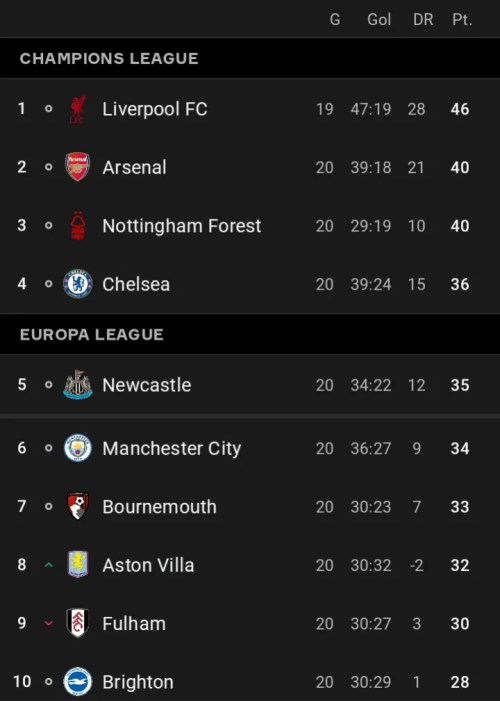
Task: Select the Champions League section header
Action: [x=250, y=59]
